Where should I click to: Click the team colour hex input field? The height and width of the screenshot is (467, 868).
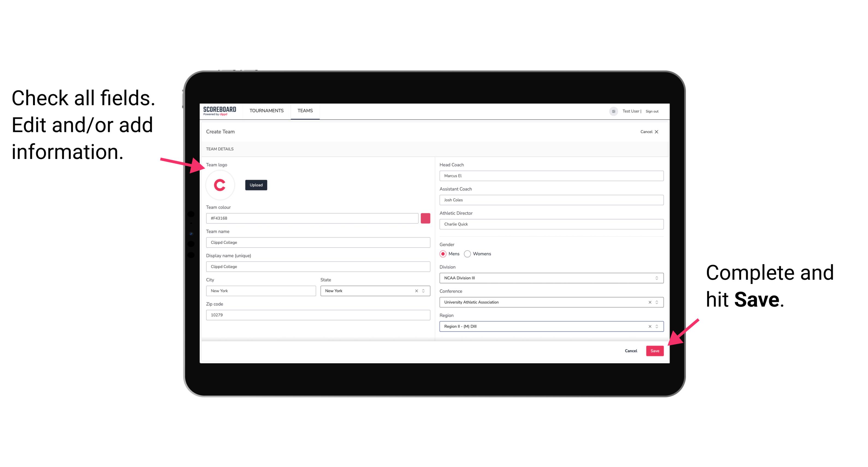pos(312,218)
